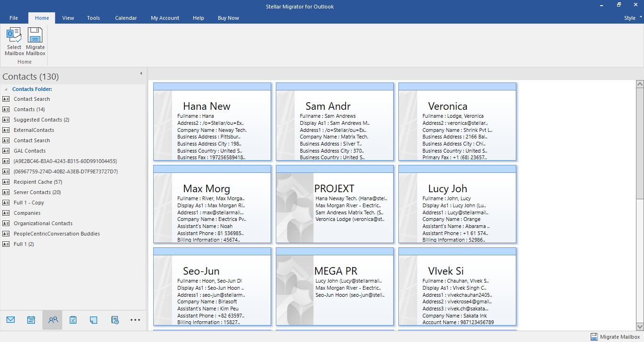The width and height of the screenshot is (644, 342).
Task: Click 'Veronica Lodge (veronica@st..' in PROJEXT card
Action: click(350, 219)
